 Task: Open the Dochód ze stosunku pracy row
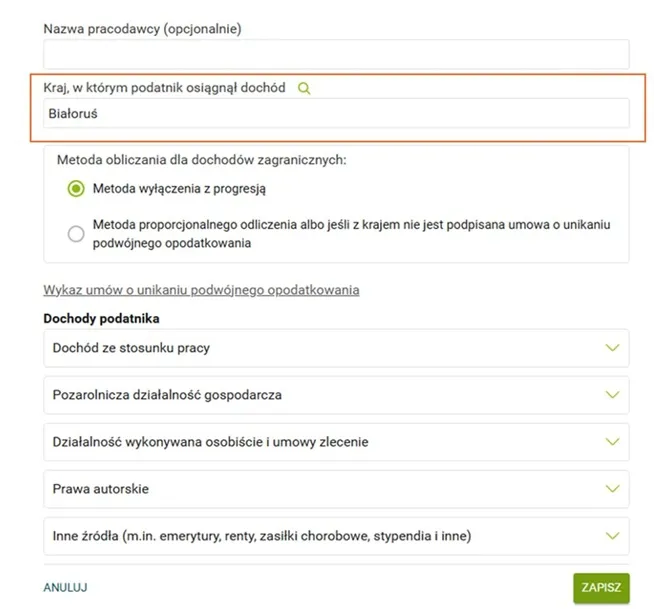point(300,348)
